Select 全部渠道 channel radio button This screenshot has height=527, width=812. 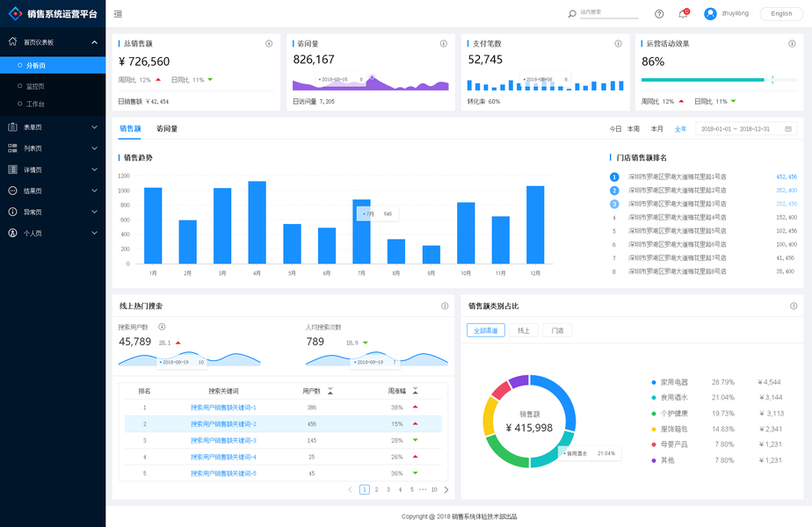(x=486, y=330)
